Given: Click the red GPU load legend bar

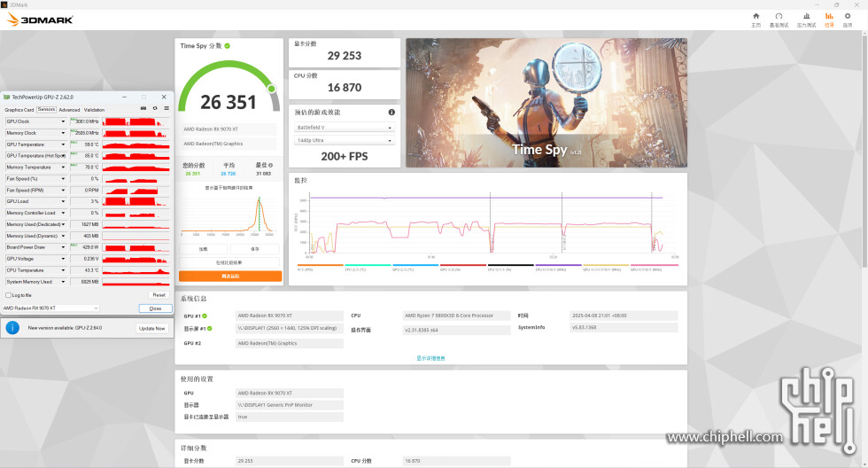Looking at the screenshot, I should pos(462,265).
